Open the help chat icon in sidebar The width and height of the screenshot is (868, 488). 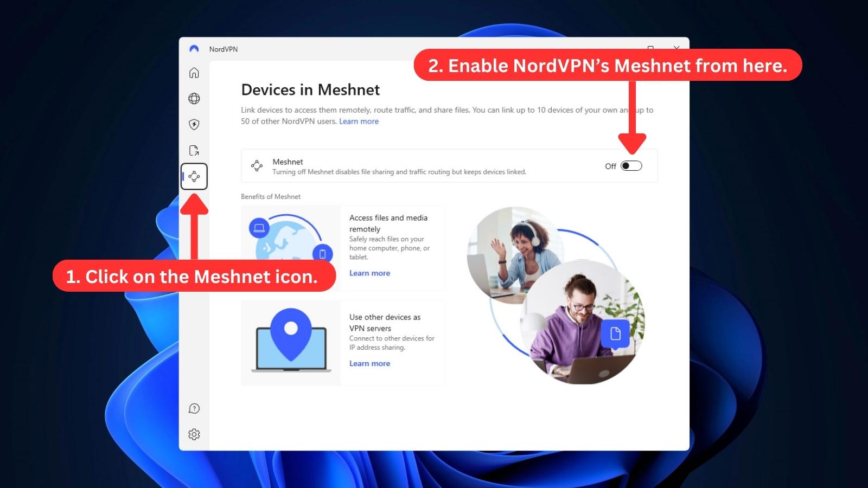point(194,408)
